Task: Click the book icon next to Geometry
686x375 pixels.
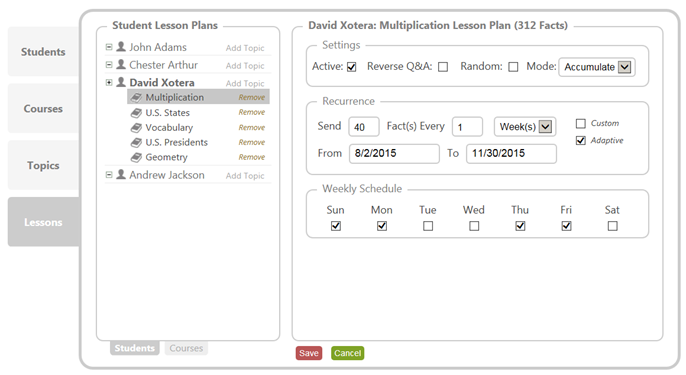Action: click(136, 157)
